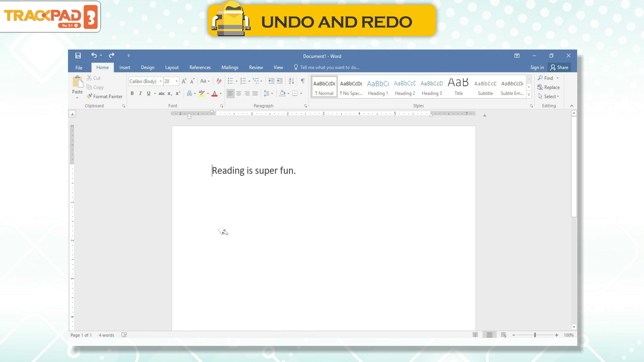Toggle Show/Hide paragraph marks
The height and width of the screenshot is (362, 644).
303,81
